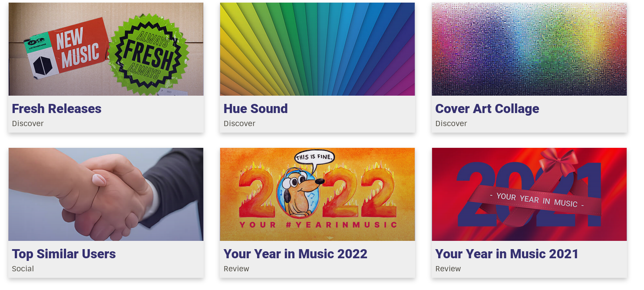The image size is (644, 290).
Task: Click the Cover Art Collage heading
Action: tap(487, 109)
